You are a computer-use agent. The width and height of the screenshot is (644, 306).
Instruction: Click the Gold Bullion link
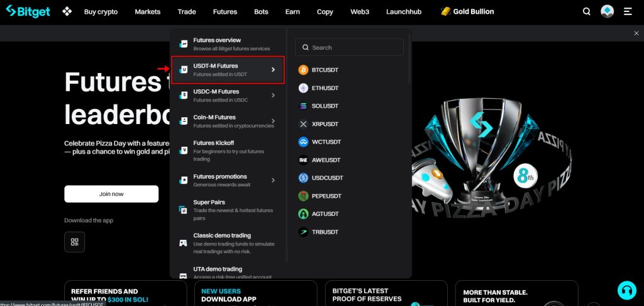pyautogui.click(x=474, y=11)
